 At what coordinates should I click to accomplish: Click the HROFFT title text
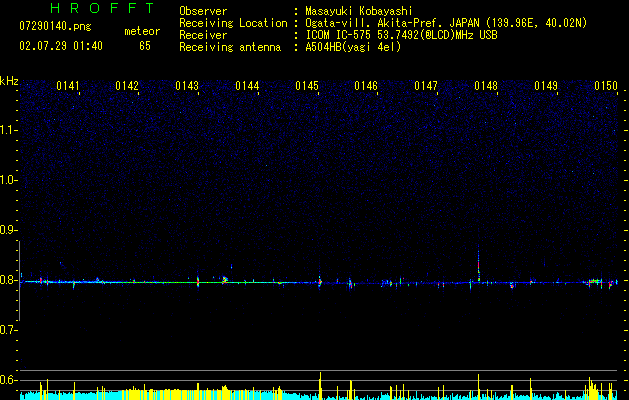click(102, 8)
